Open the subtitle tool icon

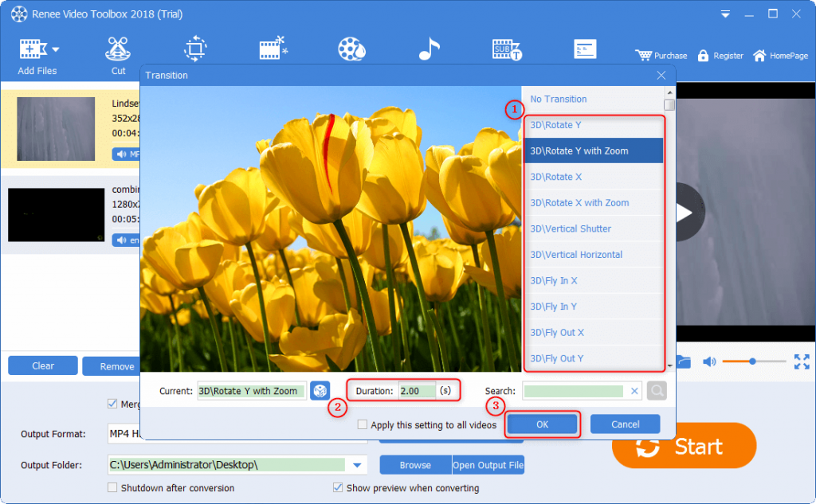click(x=507, y=49)
